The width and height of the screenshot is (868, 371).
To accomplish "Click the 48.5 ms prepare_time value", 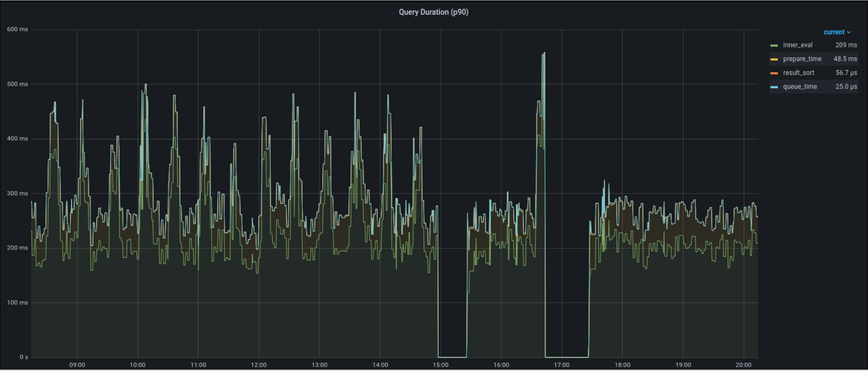I will pyautogui.click(x=845, y=59).
